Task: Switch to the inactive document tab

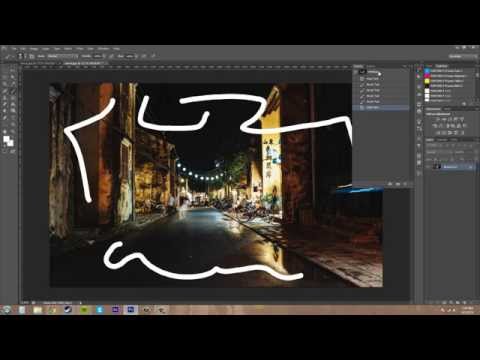Action: tap(40, 63)
